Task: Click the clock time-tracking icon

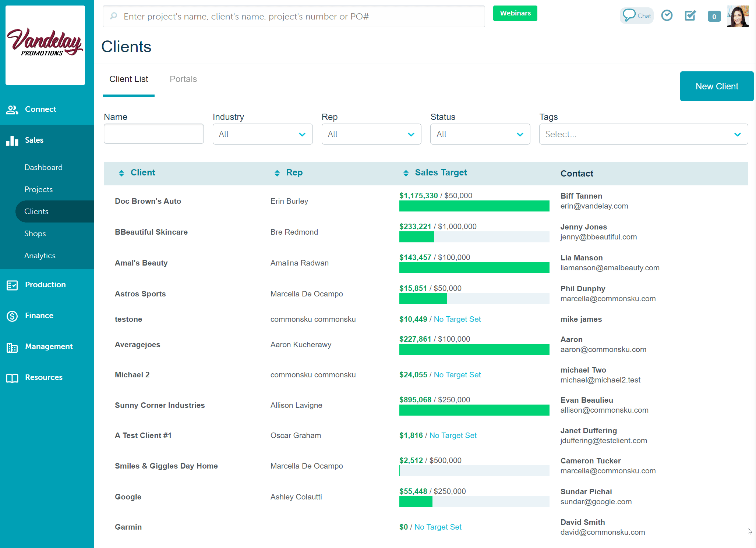Action: [x=667, y=15]
